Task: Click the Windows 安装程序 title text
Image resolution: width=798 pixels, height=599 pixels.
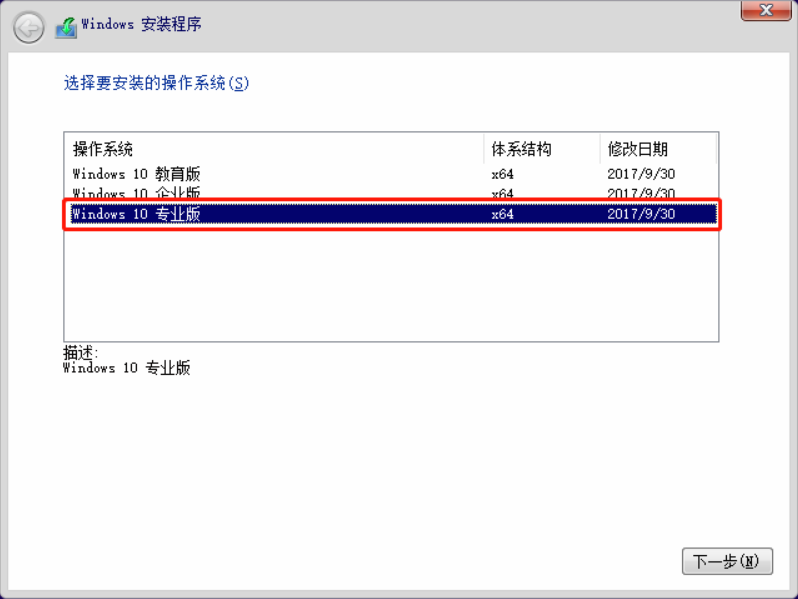Action: click(141, 24)
